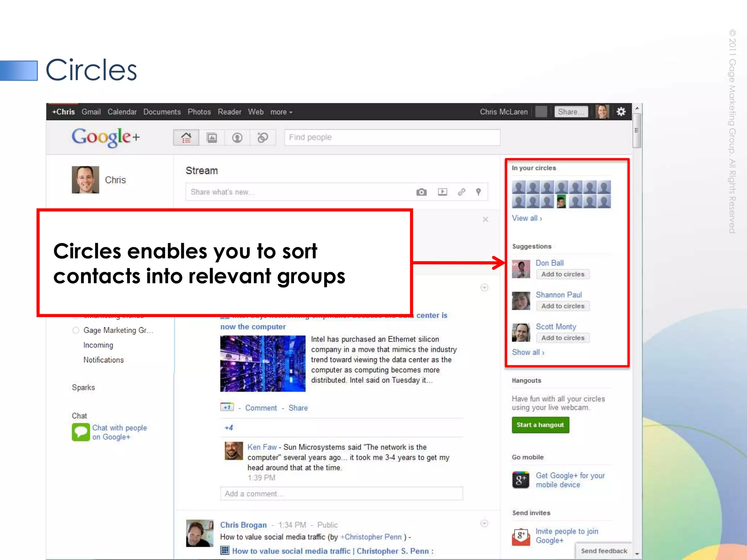The image size is (747, 560).
Task: Click Share on the Intel post
Action: 298,408
